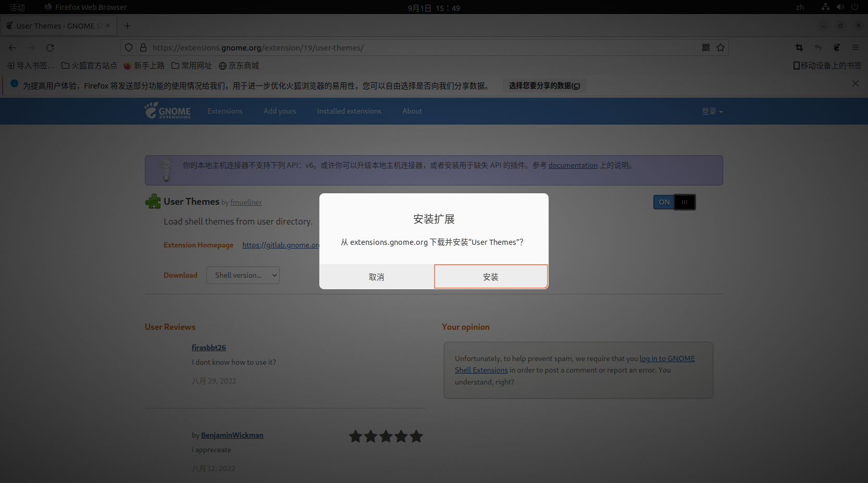Open the zh input language indicator
The height and width of the screenshot is (483, 868).
pos(800,7)
